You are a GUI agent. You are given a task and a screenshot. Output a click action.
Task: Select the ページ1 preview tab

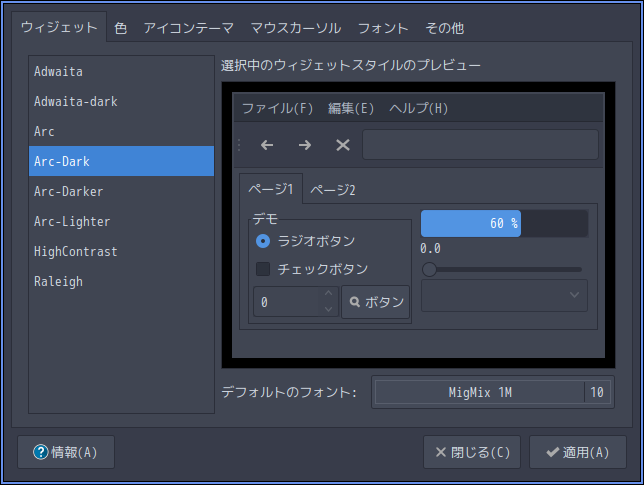tap(271, 189)
